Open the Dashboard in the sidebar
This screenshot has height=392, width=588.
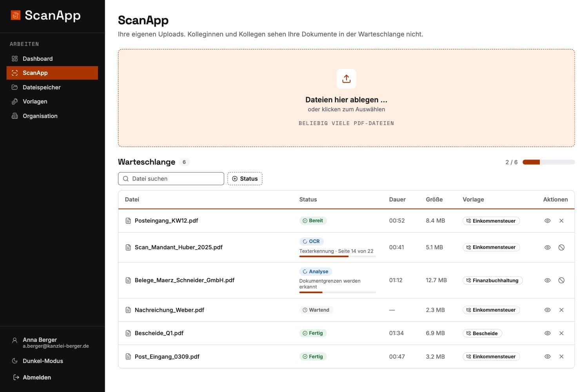coord(52,59)
